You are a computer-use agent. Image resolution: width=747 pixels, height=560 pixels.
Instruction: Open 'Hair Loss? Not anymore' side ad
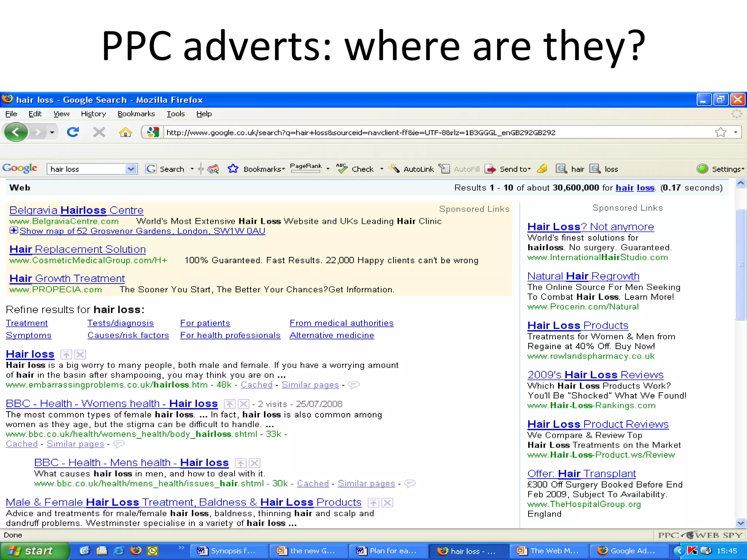coord(591,227)
